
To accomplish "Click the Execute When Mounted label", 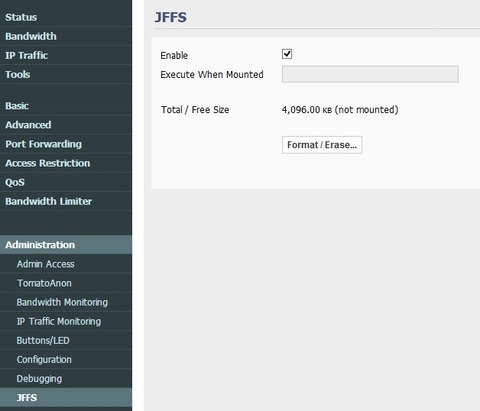I will (212, 74).
